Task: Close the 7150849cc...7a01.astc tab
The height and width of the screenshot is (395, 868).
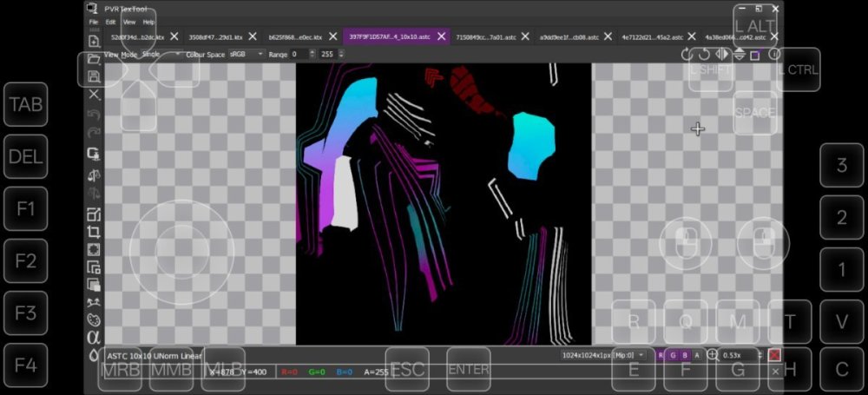Action: click(525, 36)
